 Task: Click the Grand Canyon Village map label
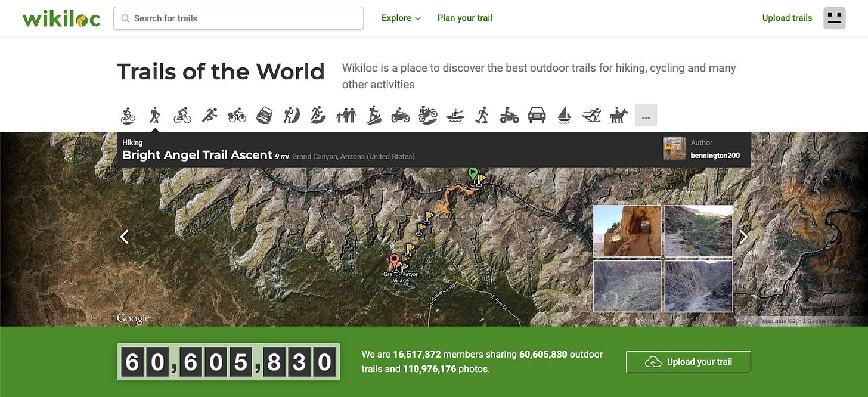tap(401, 277)
